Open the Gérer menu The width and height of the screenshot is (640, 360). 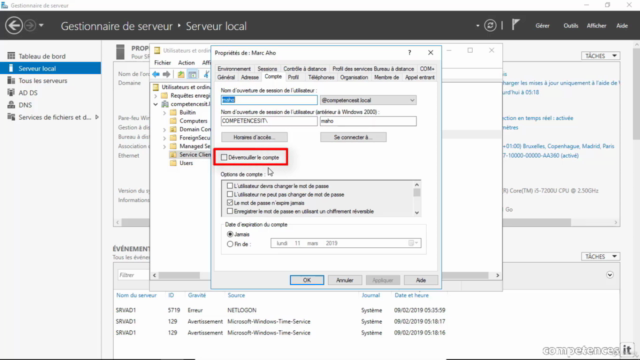(542, 25)
